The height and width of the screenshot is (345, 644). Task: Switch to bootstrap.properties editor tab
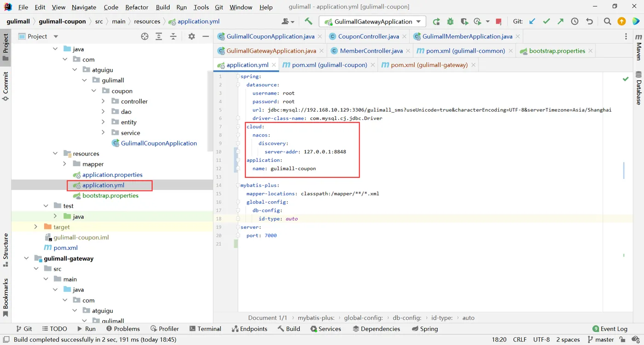(557, 51)
